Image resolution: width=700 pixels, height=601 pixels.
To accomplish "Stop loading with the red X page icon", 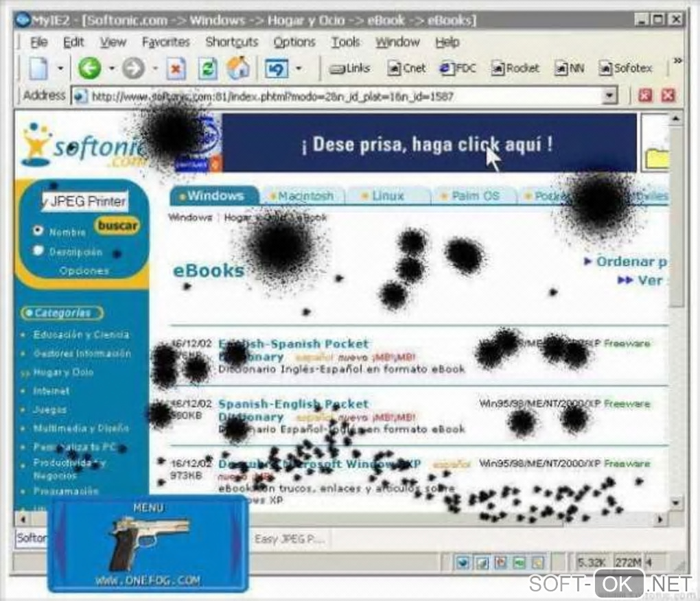I will pos(176,69).
